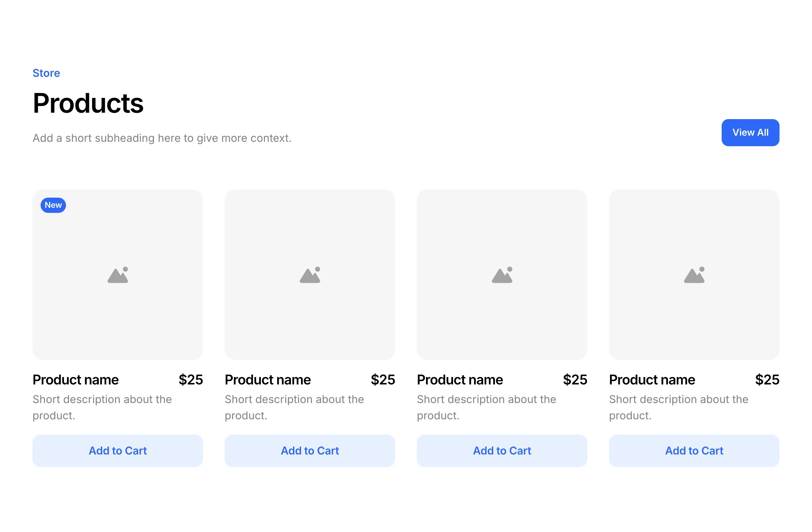Click the Products page heading
The image size is (812, 532).
tap(88, 104)
